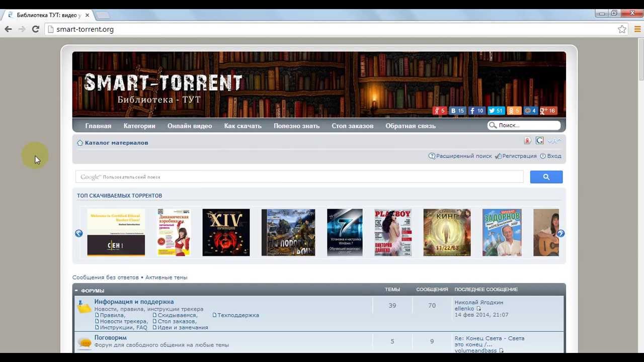
Task: Click the browser back arrow
Action: coord(8,29)
